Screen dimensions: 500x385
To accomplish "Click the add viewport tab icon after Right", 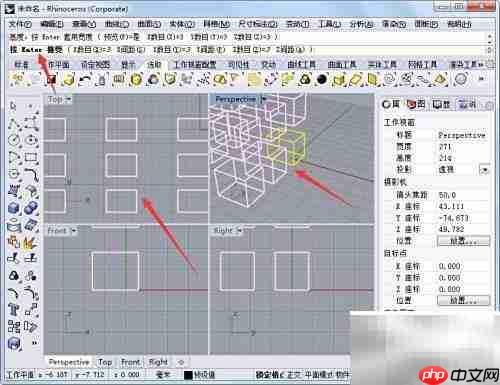I will tap(181, 362).
